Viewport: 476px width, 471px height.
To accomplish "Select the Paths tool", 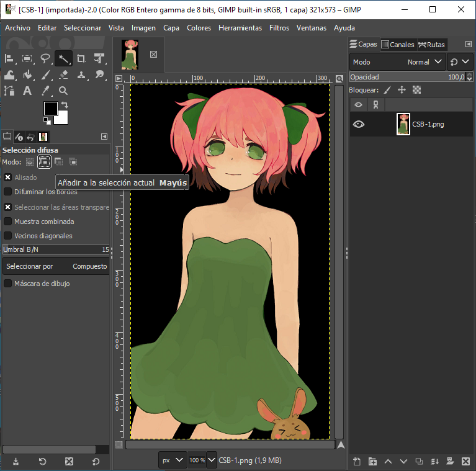I will [9, 91].
